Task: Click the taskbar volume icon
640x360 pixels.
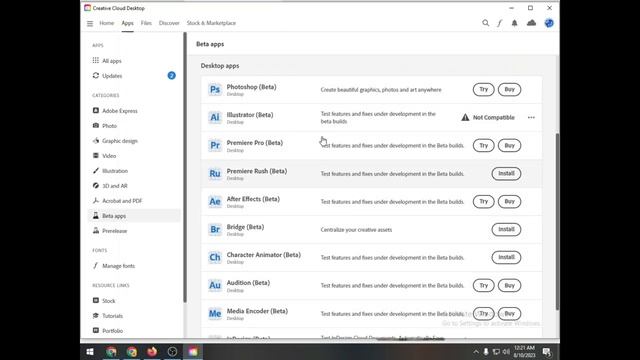Action: click(x=506, y=351)
